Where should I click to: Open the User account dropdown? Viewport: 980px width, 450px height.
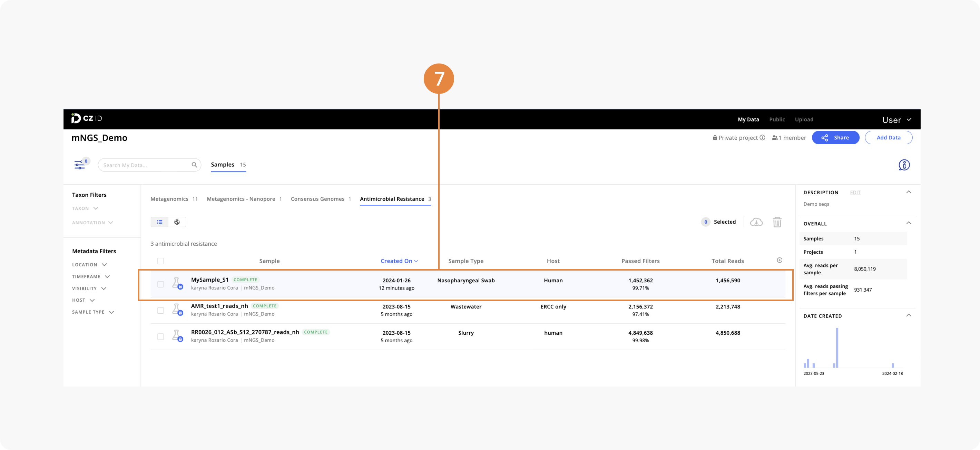point(897,120)
